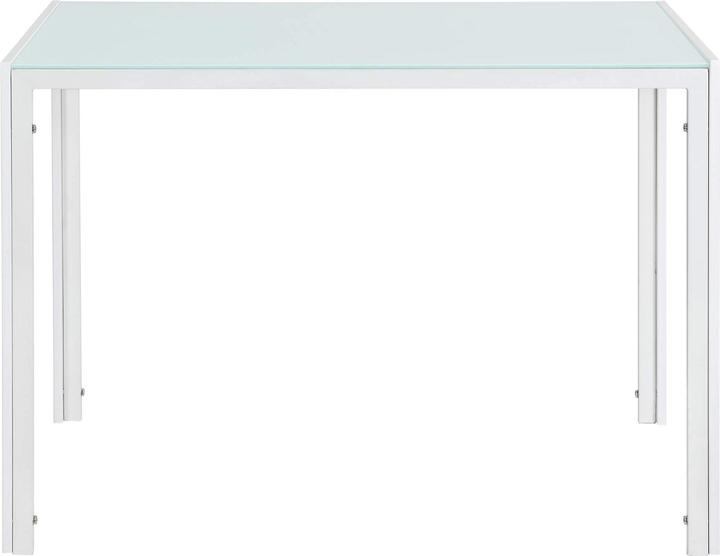
Task: Click the upper screw on front right leg
Action: (x=686, y=127)
